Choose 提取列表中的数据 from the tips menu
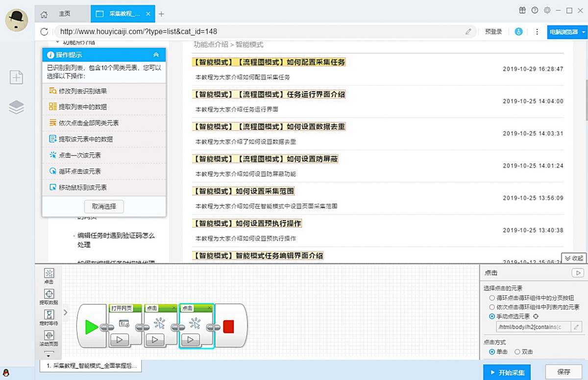Screen dimensions: 588x380 [x=82, y=107]
